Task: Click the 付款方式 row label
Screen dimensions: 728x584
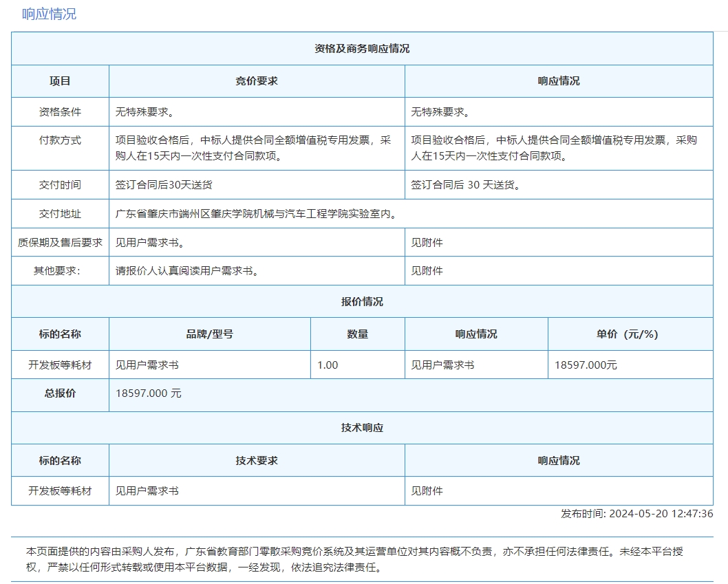Action: point(60,140)
